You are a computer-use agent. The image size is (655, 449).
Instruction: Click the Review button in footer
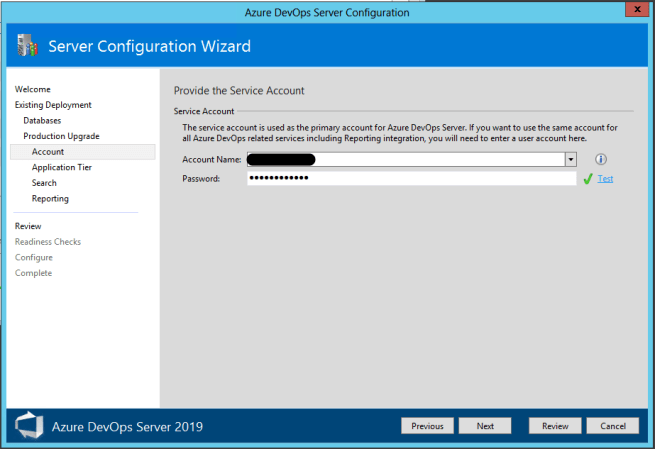[x=555, y=426]
